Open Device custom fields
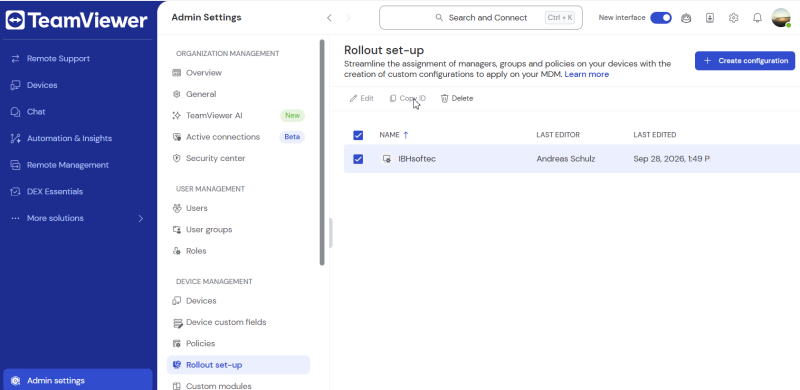This screenshot has height=390, width=800. pyautogui.click(x=226, y=323)
